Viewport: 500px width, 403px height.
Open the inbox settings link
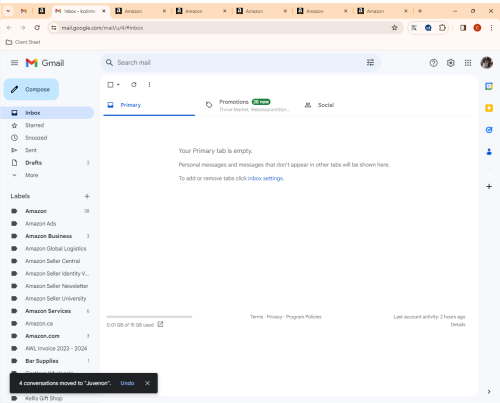266,178
